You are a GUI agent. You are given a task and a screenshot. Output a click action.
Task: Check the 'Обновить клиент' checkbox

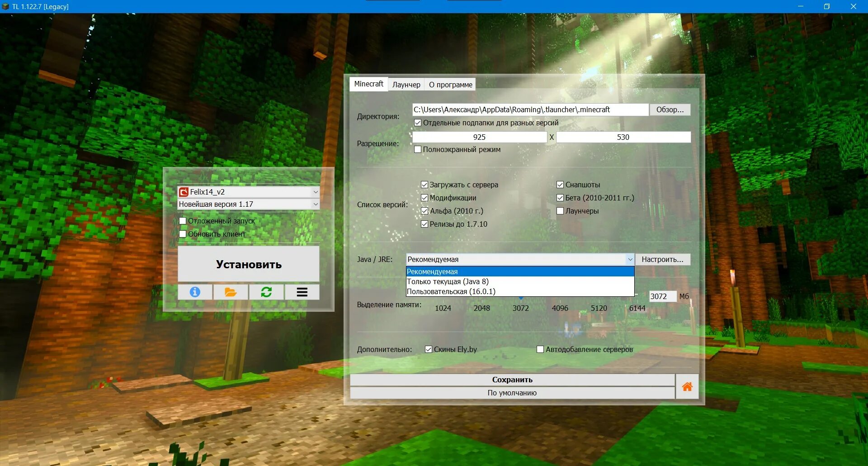point(183,234)
